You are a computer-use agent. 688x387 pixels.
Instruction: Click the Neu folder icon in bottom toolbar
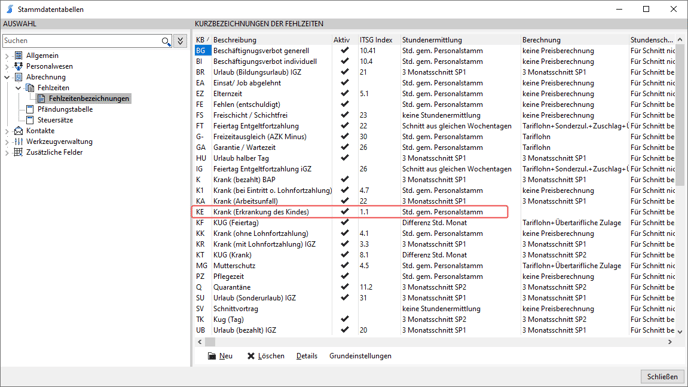click(x=212, y=356)
